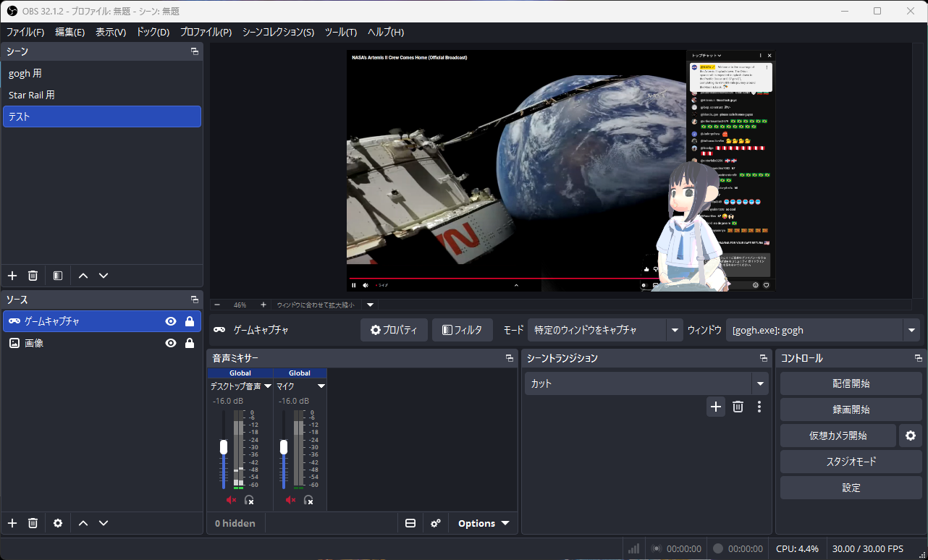Zoom out preview with minus icon
Viewport: 928px width, 560px height.
coord(217,305)
